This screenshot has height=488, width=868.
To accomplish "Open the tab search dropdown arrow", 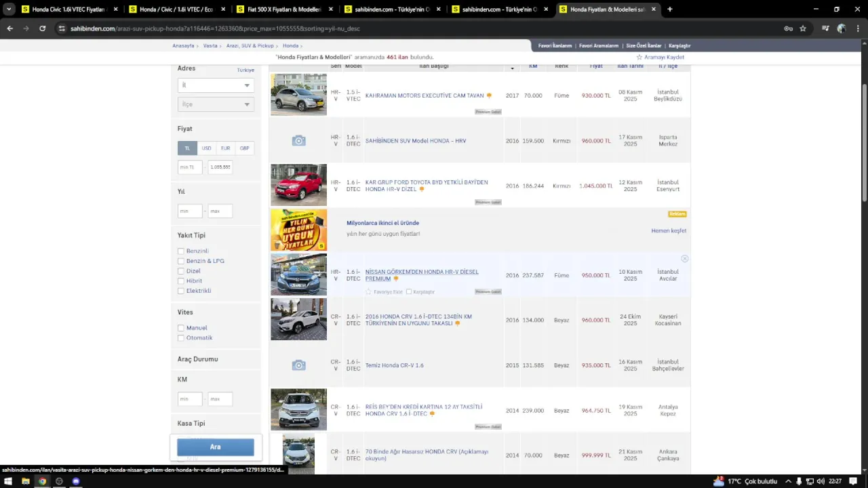I will pyautogui.click(x=9, y=9).
